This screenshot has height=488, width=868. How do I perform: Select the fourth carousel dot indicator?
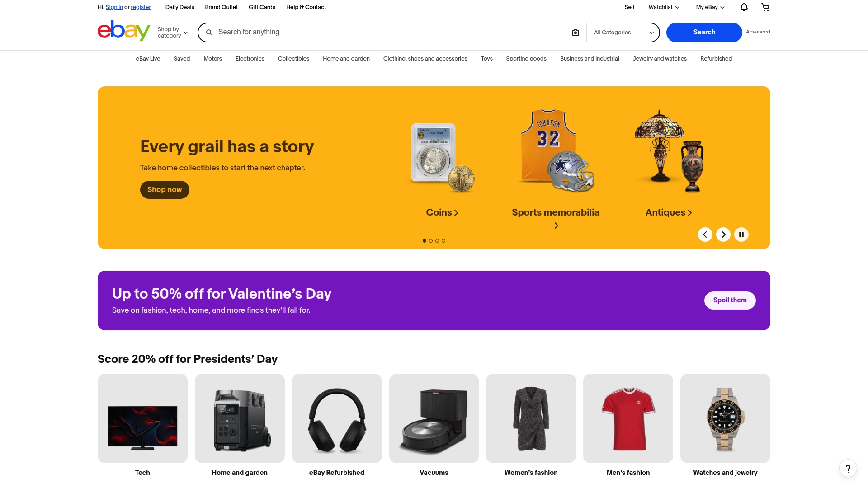pos(443,241)
